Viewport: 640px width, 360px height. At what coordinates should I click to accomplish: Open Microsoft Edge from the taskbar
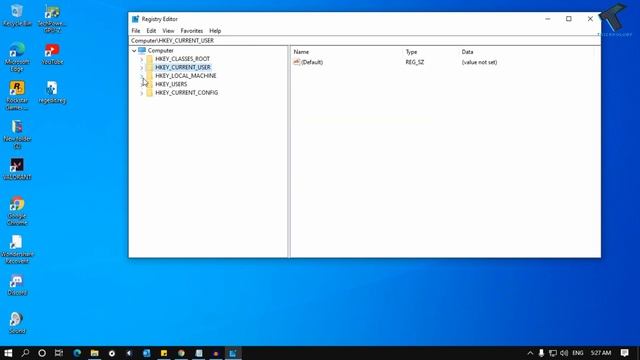point(77,353)
